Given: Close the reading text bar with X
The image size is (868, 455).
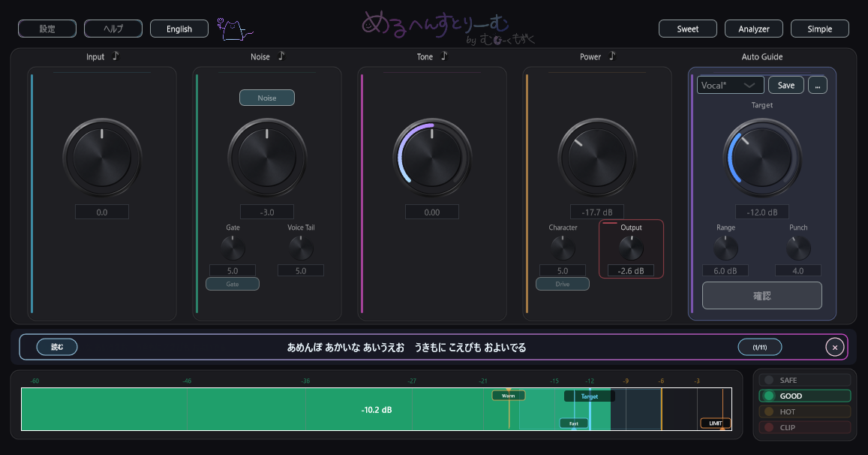Looking at the screenshot, I should pos(835,348).
